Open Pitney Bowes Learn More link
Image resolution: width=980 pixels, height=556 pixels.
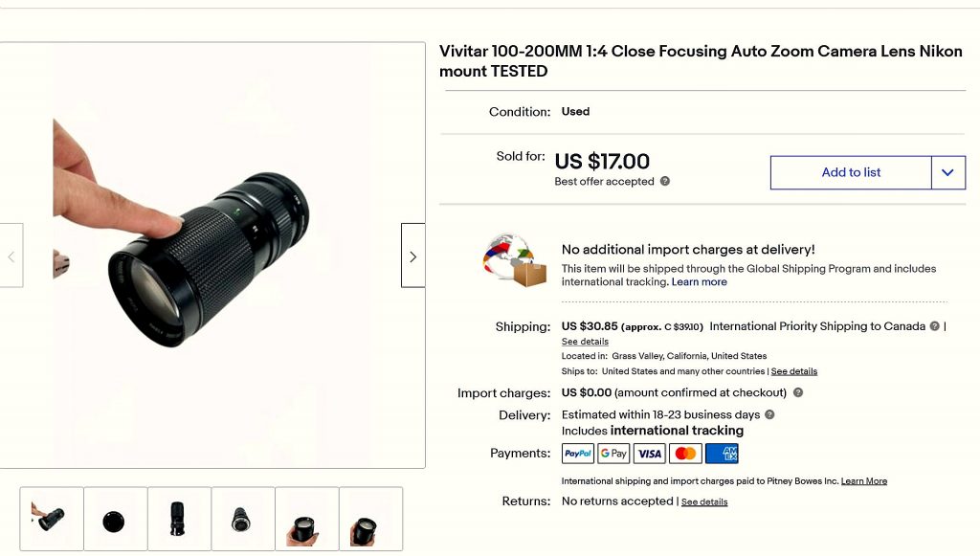[x=863, y=481]
